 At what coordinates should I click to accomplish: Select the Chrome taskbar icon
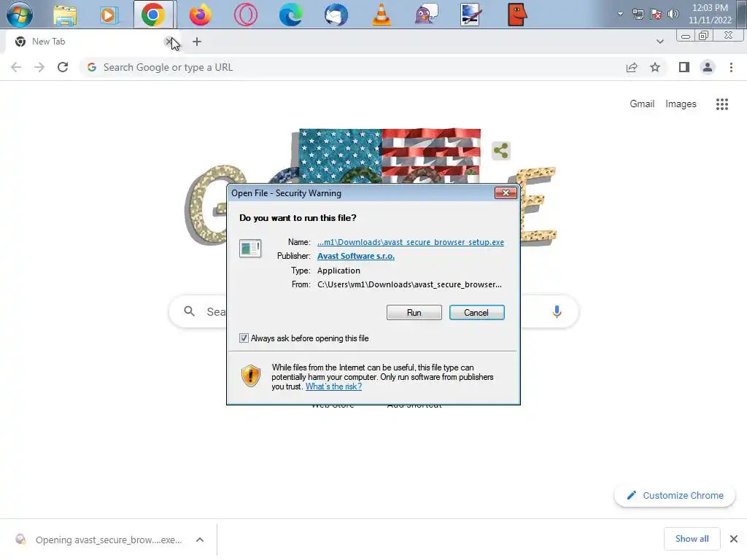click(x=153, y=15)
